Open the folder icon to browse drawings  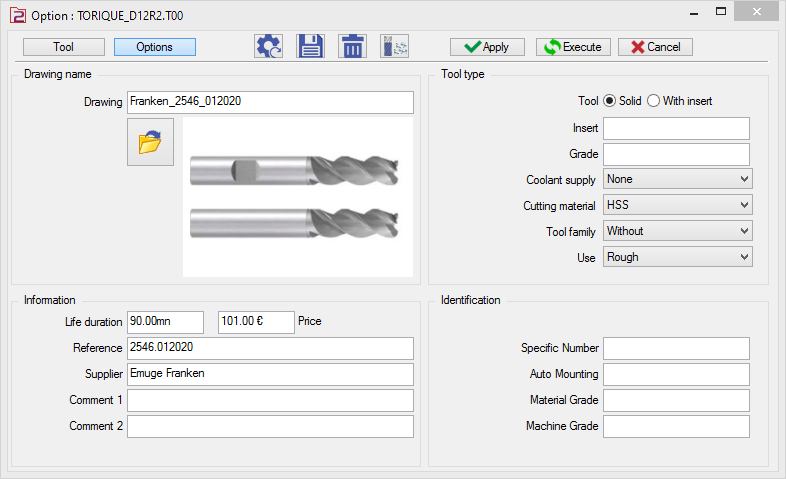150,142
